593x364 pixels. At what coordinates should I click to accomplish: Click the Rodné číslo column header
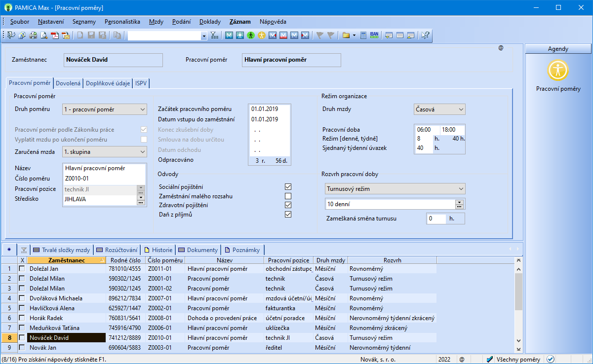(125, 260)
